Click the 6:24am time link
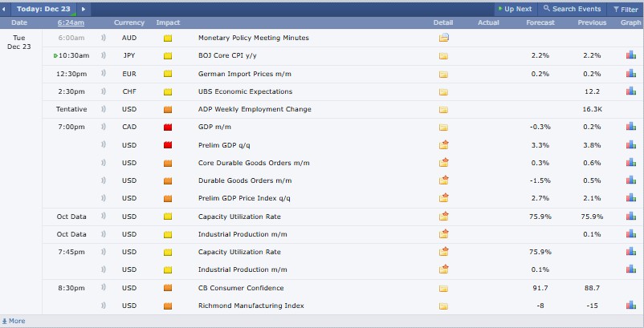This screenshot has height=328, width=644. coord(71,22)
